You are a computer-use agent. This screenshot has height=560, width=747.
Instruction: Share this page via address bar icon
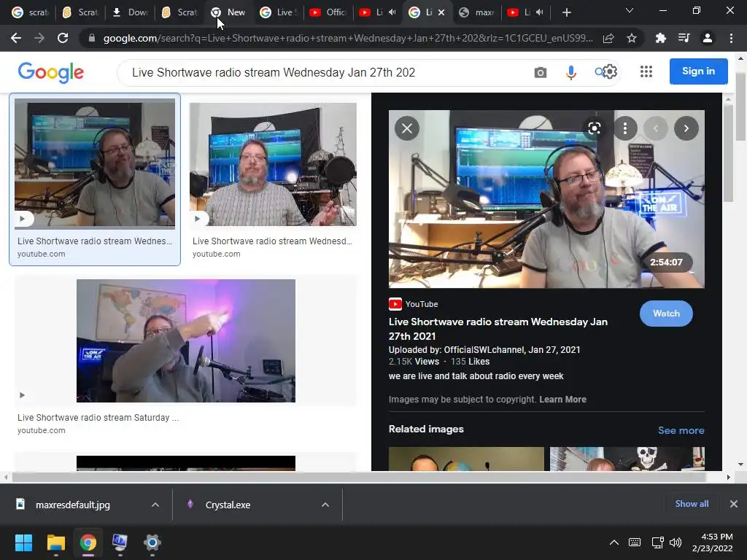click(608, 38)
